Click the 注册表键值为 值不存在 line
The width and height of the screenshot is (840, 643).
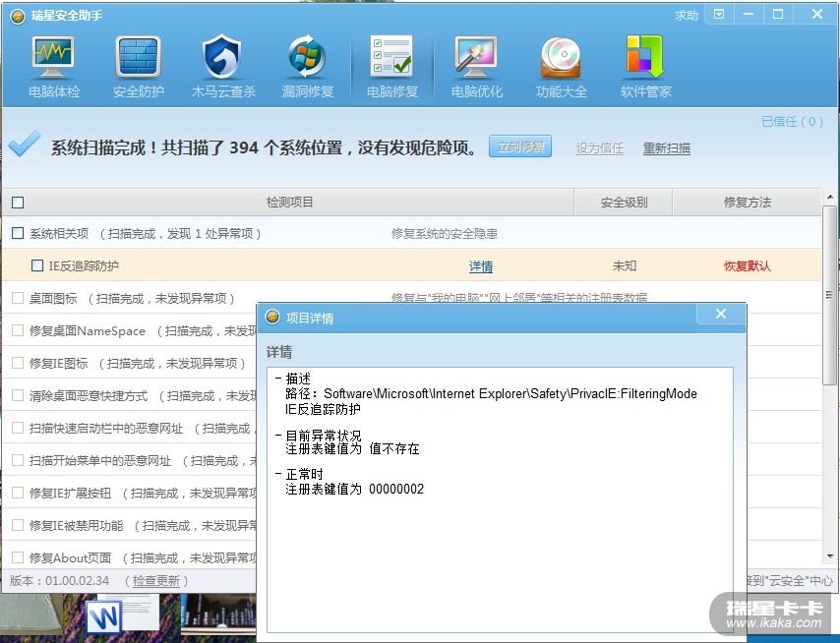[352, 448]
